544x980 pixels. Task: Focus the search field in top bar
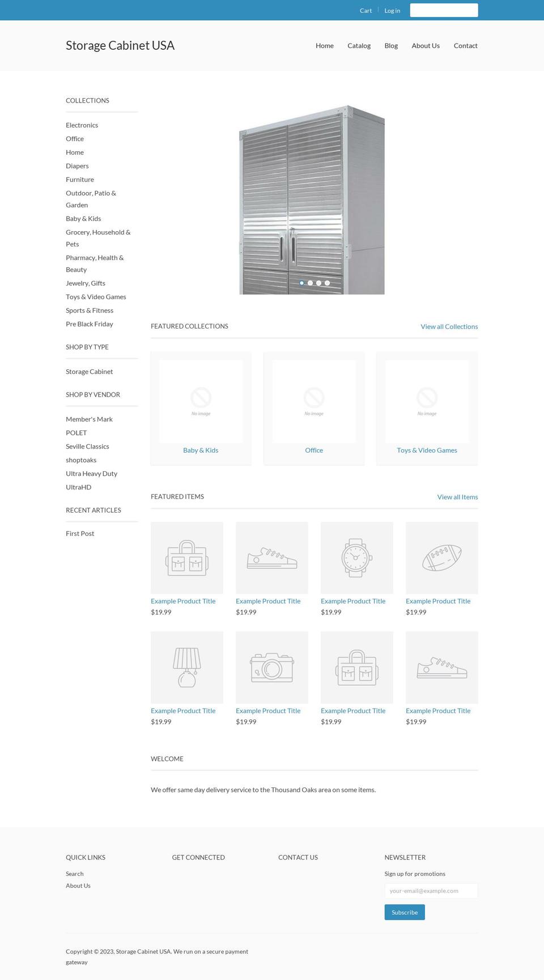pyautogui.click(x=444, y=10)
